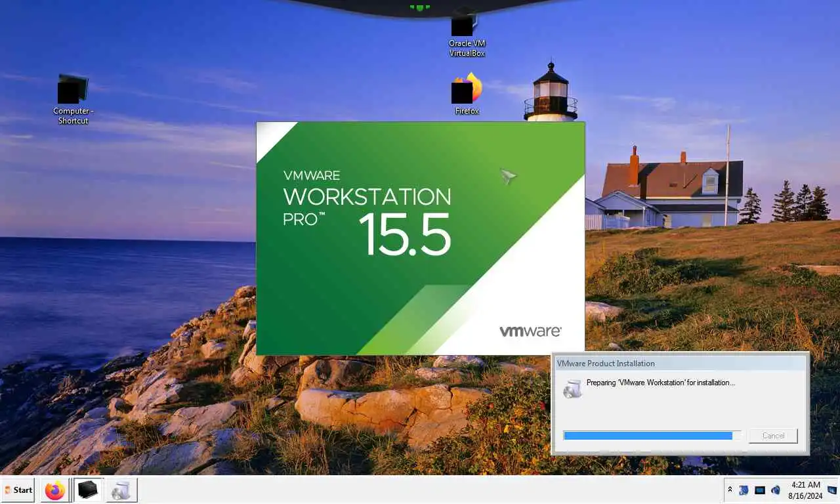Click the VMware Product Installation title bar
Viewport: 840px width, 504px height.
[x=681, y=364]
